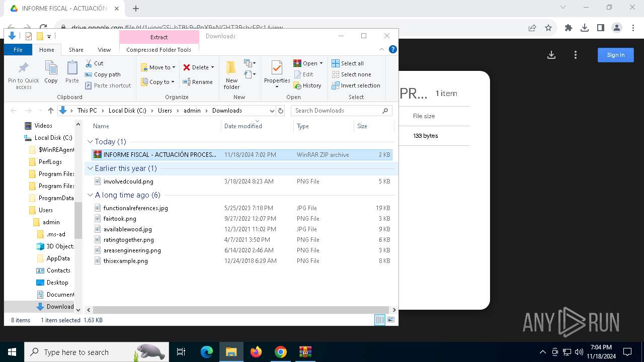Expand the Delete options arrow
The image size is (644, 362).
tap(212, 67)
